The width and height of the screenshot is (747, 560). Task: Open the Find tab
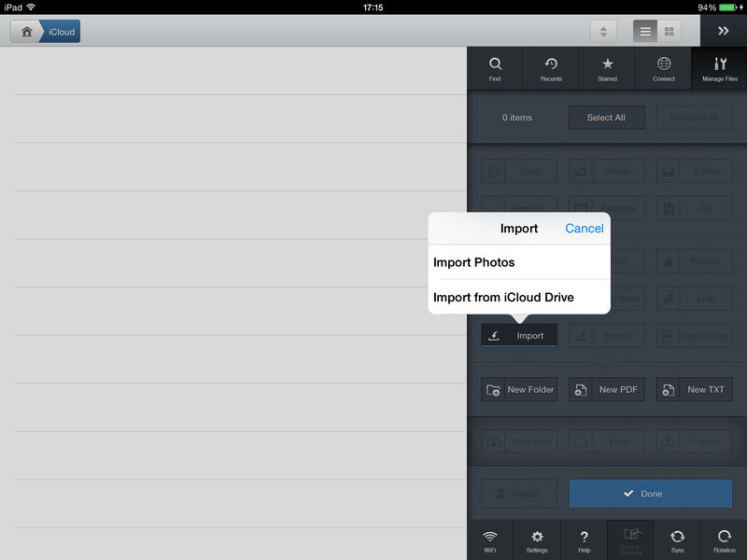click(x=495, y=68)
